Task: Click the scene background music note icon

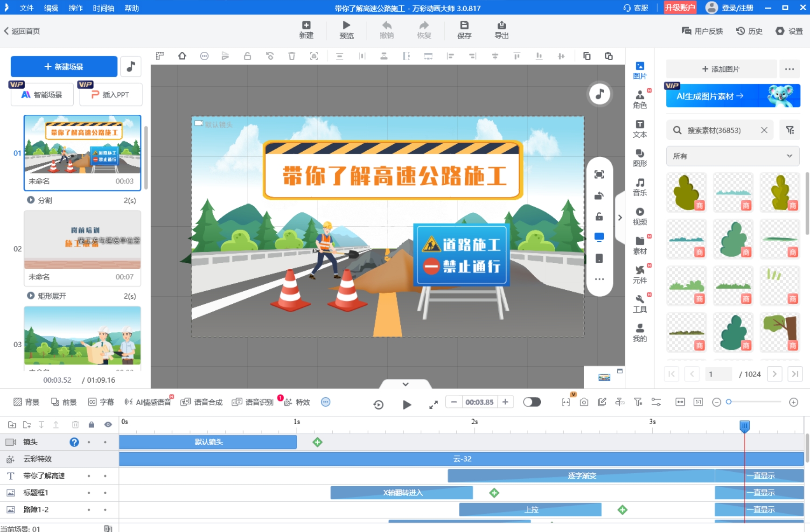Action: point(131,67)
